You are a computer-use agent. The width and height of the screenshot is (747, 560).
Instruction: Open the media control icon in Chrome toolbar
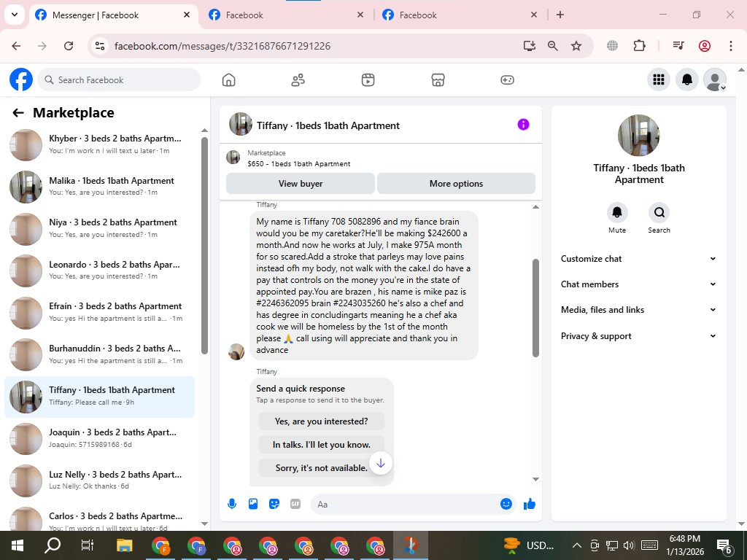pyautogui.click(x=678, y=46)
